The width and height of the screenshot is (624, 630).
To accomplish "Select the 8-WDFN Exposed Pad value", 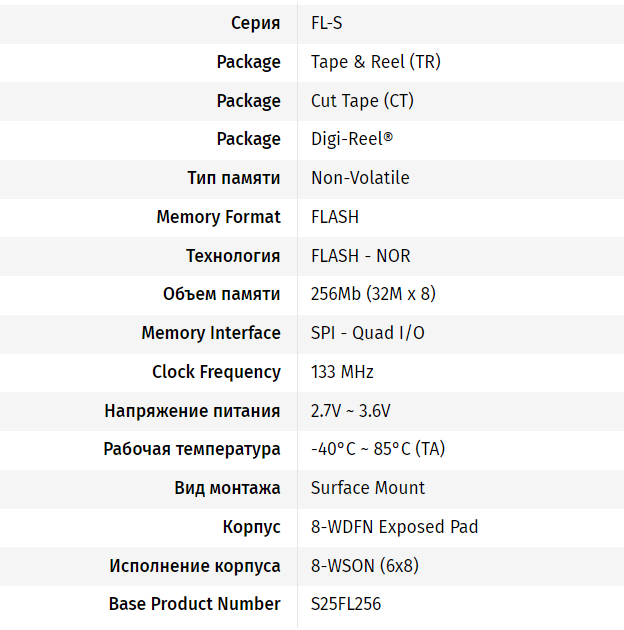I will [x=394, y=527].
